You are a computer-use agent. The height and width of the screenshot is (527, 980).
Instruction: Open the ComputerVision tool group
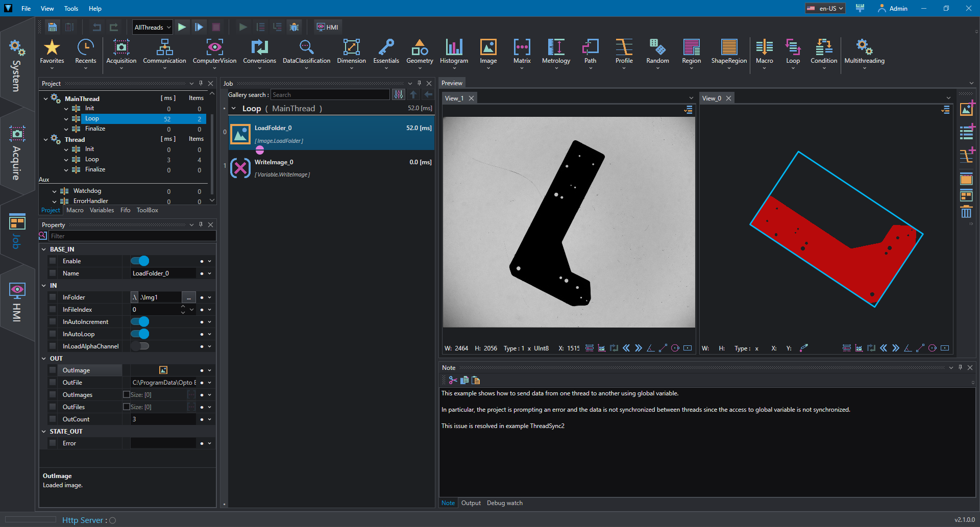(214, 52)
